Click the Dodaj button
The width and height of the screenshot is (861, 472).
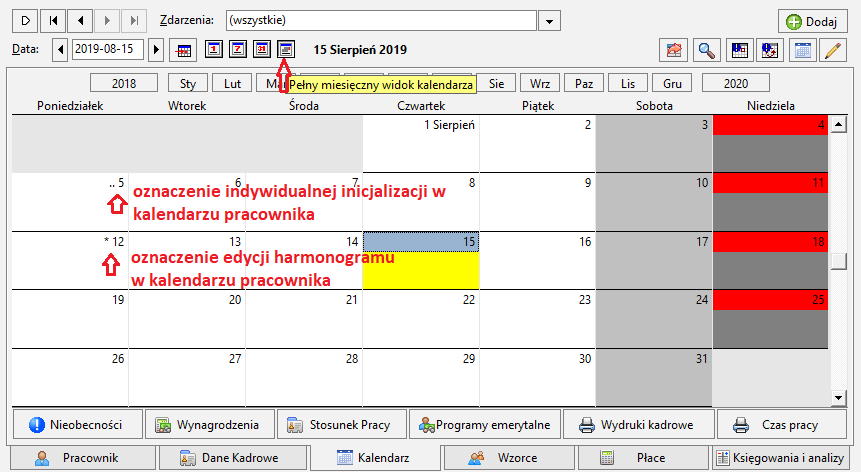tap(812, 21)
